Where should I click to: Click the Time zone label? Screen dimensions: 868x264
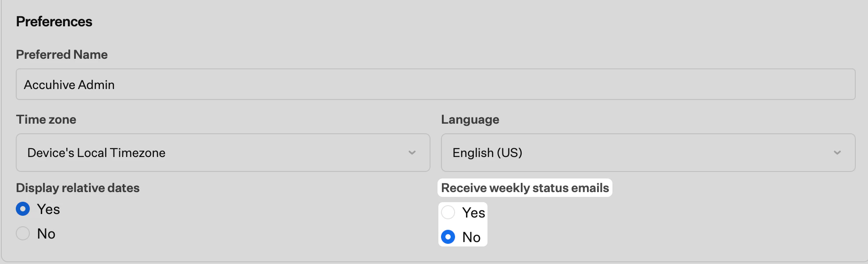46,119
